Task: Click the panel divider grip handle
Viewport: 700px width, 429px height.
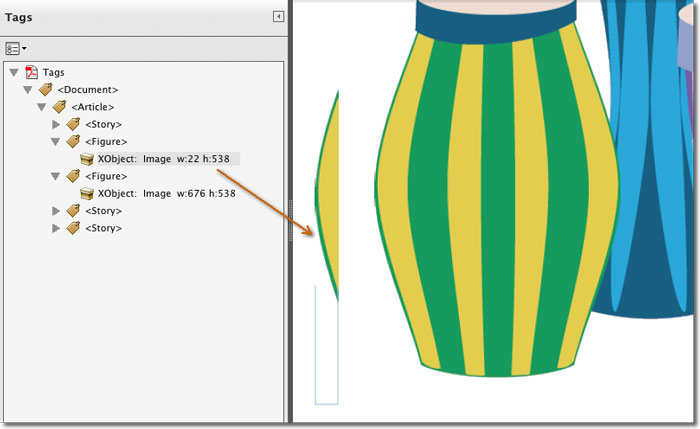Action: click(289, 218)
